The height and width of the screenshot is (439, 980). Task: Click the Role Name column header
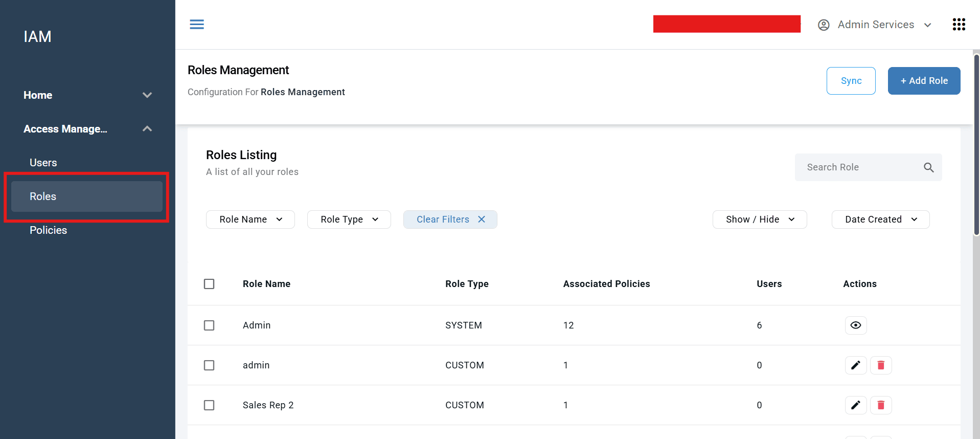point(266,284)
